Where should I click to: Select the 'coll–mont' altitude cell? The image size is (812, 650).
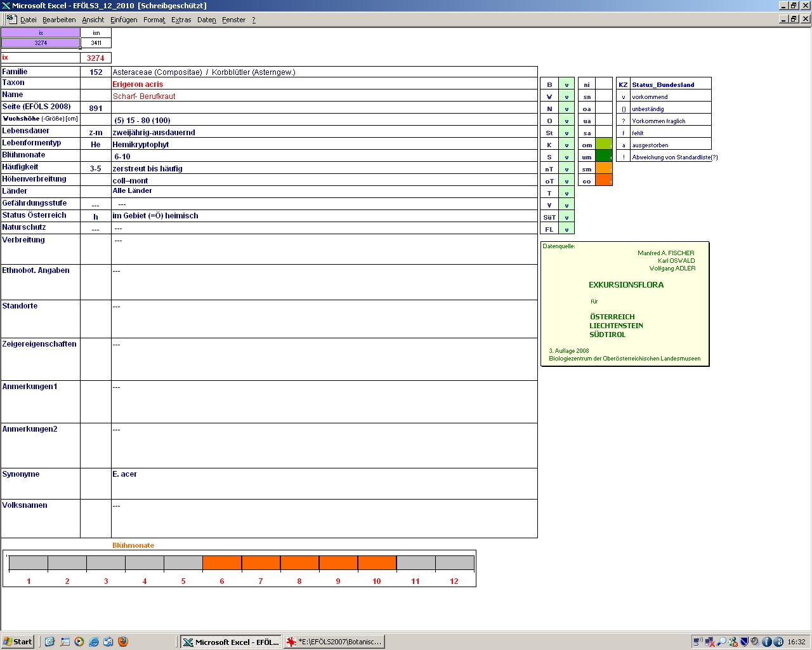324,180
